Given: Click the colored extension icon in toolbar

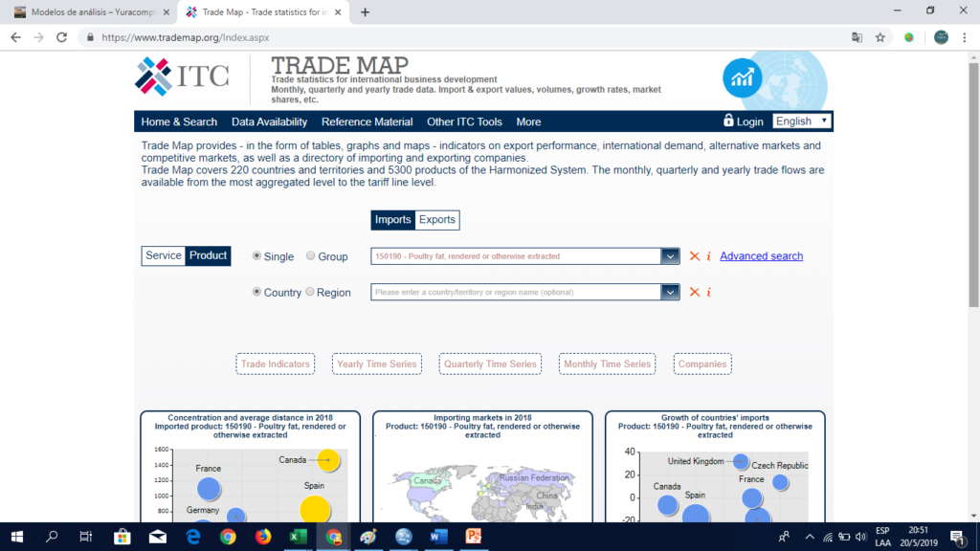Looking at the screenshot, I should pos(909,37).
